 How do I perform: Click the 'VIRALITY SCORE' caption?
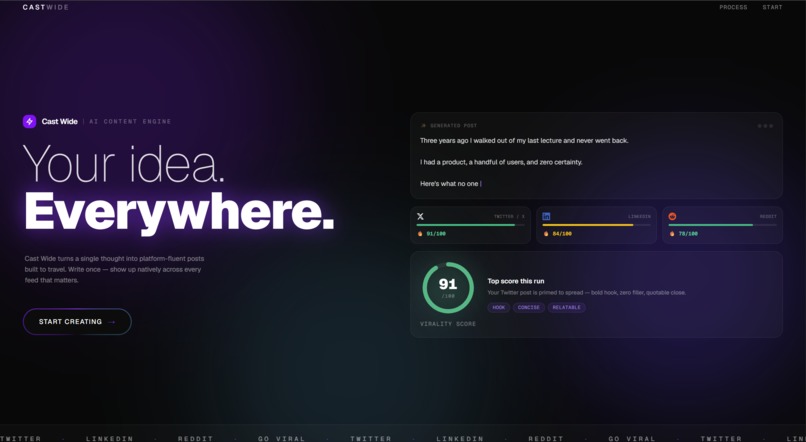click(448, 324)
